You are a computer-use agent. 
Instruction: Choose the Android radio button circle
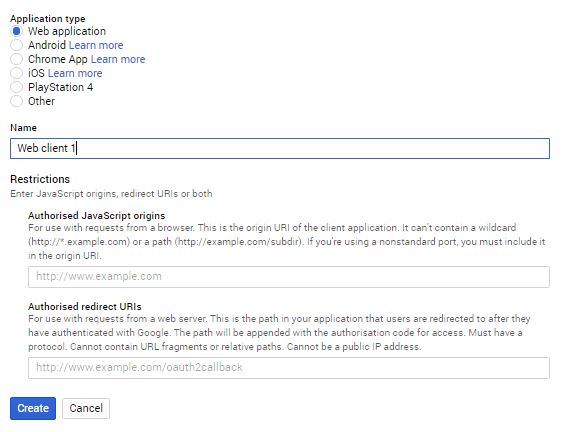pos(16,45)
